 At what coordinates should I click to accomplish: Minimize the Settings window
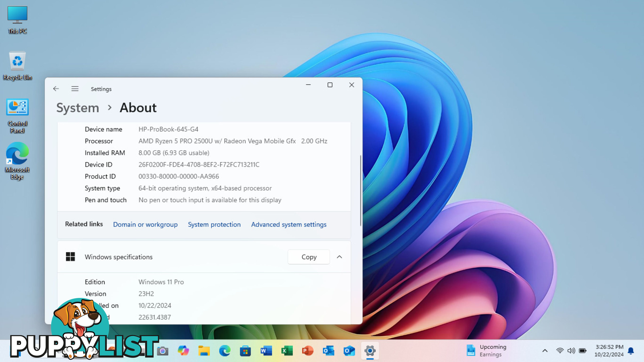308,85
